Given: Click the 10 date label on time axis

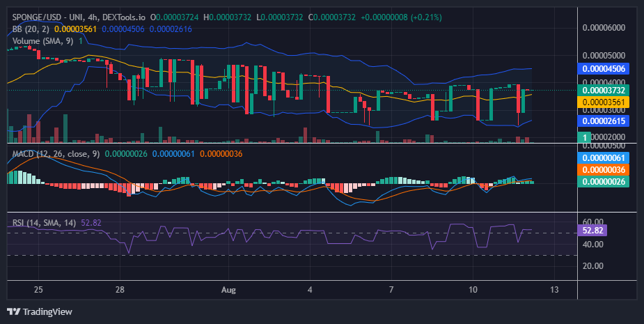Looking at the screenshot, I should click(473, 289).
